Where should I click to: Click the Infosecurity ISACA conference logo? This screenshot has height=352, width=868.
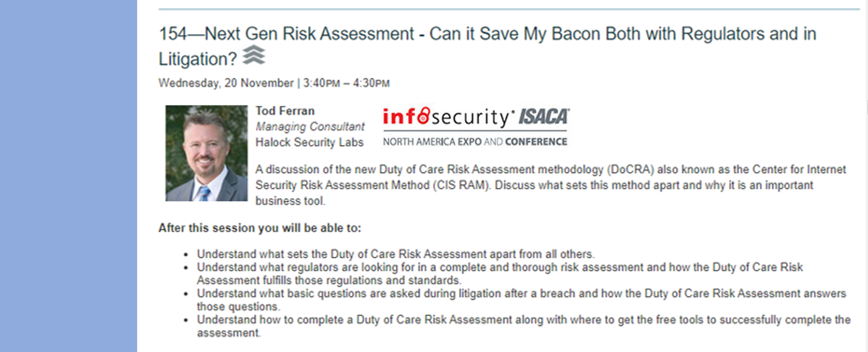tap(476, 127)
